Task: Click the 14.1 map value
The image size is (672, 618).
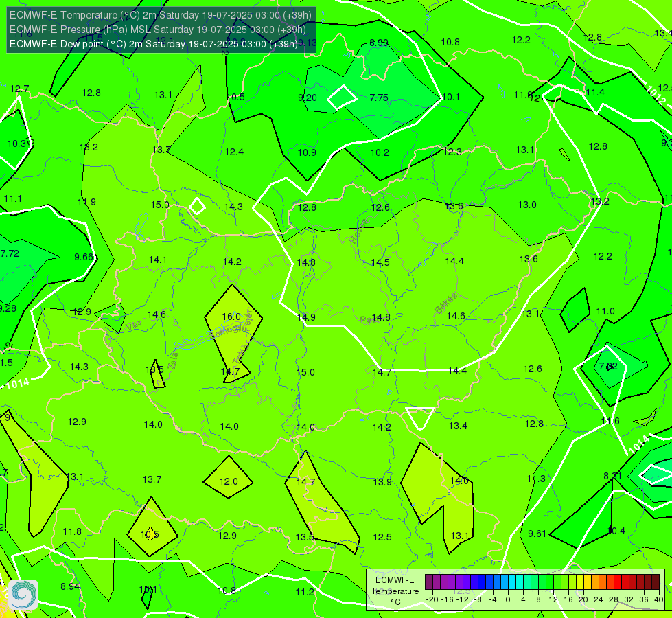Action: click(x=157, y=260)
